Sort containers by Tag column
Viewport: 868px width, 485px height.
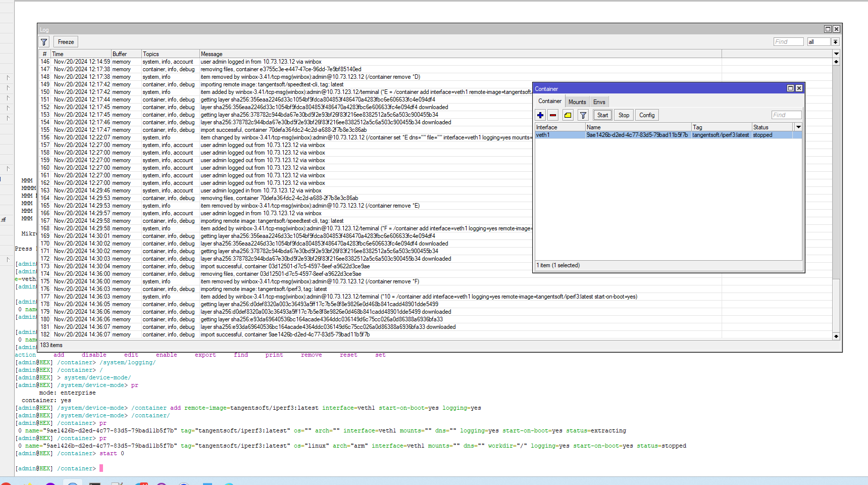[x=722, y=127]
